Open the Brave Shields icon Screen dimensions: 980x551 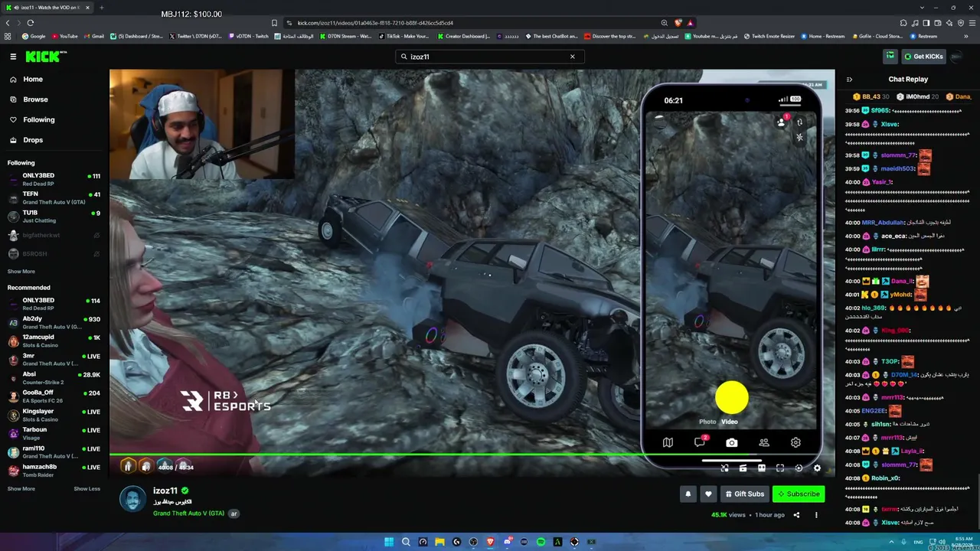678,23
